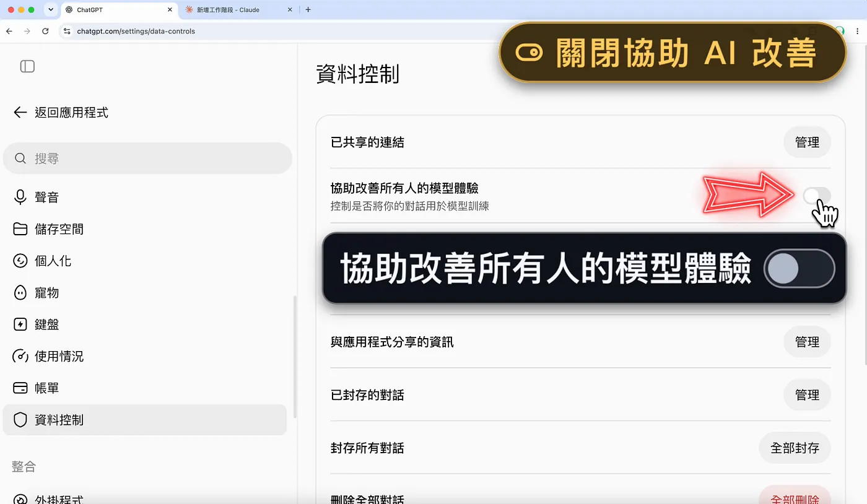Image resolution: width=867 pixels, height=504 pixels.
Task: Click the folder icon for 儲存空間
Action: tap(20, 229)
